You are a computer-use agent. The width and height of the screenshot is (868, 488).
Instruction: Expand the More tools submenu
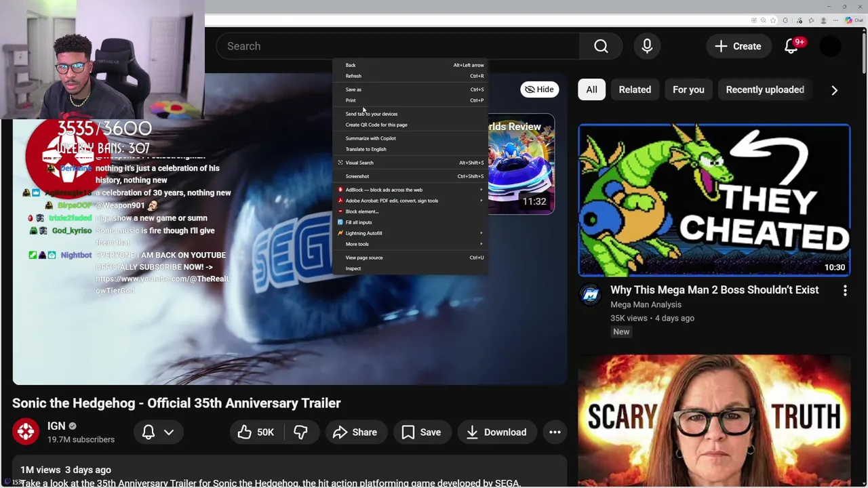tap(410, 244)
